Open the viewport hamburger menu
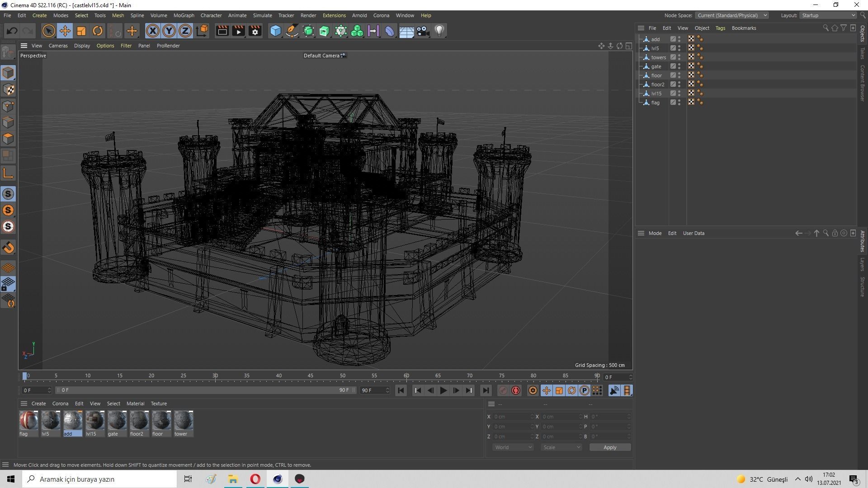The image size is (868, 488). (24, 46)
